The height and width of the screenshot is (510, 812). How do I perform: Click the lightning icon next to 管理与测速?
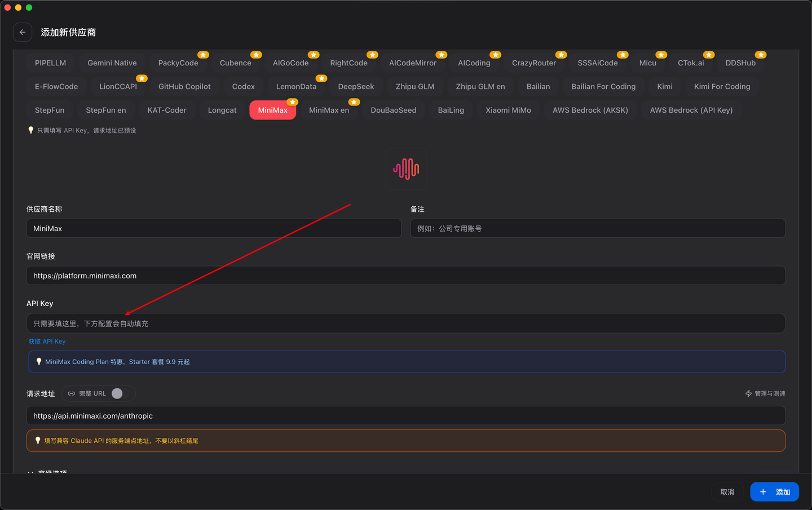(x=749, y=393)
